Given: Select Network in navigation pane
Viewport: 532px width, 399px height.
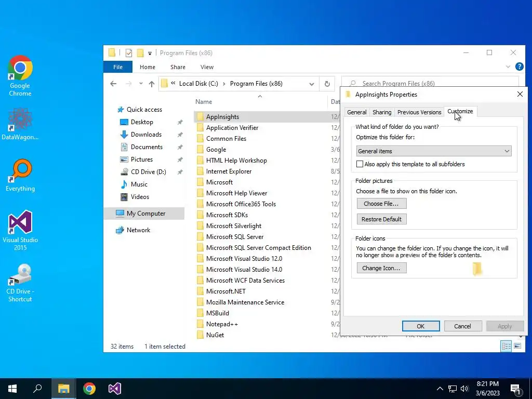Looking at the screenshot, I should (x=138, y=230).
